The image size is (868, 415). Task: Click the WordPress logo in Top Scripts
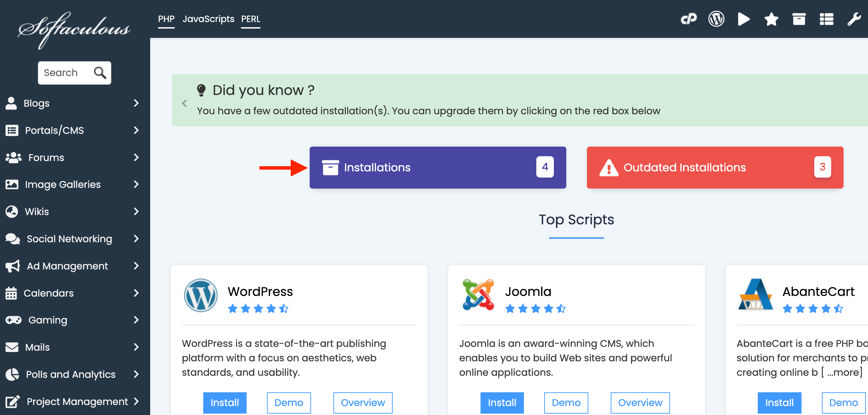coord(201,295)
